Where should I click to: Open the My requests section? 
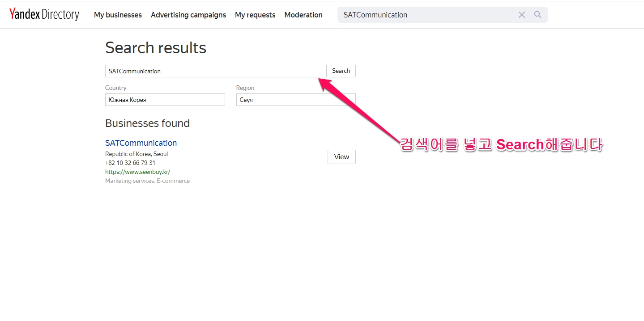255,15
